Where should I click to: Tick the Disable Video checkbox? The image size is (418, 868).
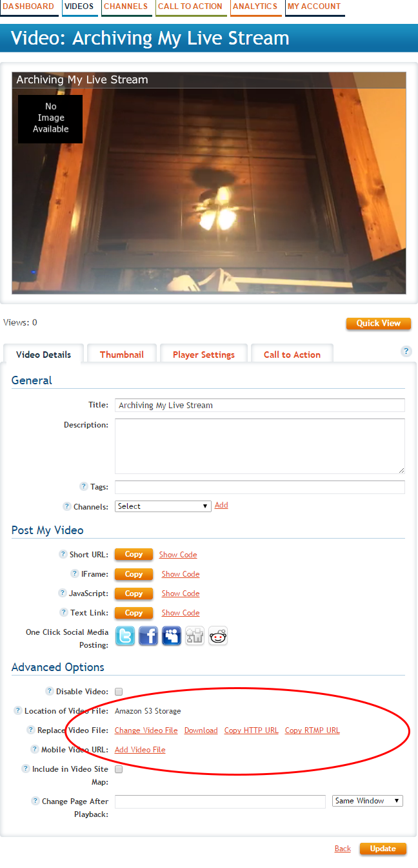pyautogui.click(x=119, y=692)
